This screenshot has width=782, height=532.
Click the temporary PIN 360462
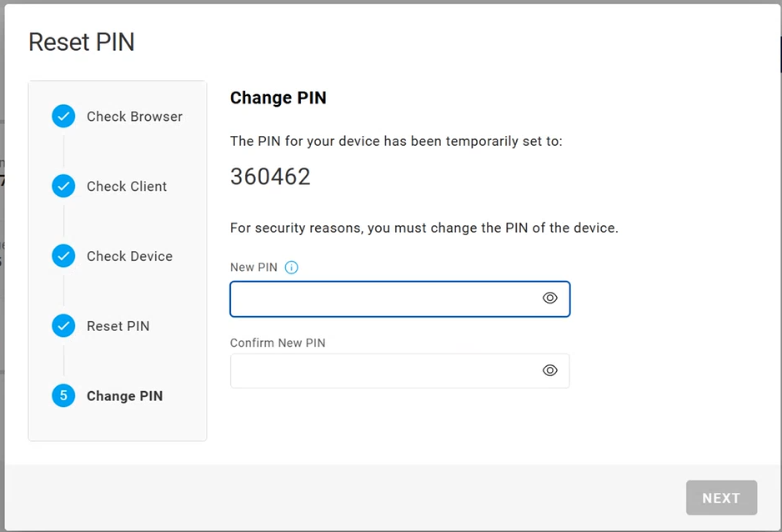click(270, 177)
